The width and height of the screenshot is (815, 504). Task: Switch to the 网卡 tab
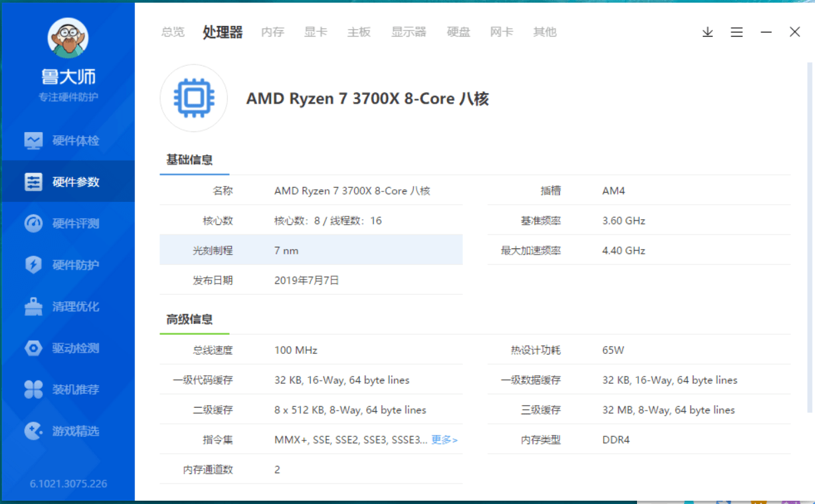pos(501,32)
